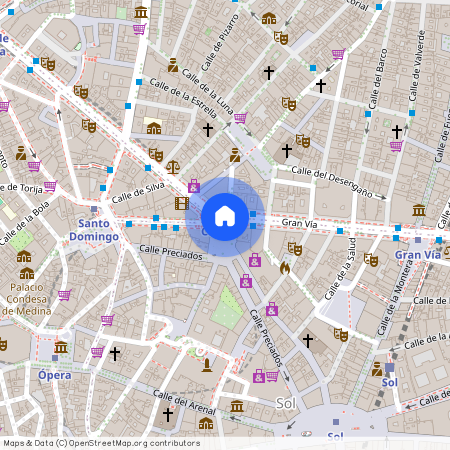Select the museum icon above the Ópera label
This screenshot has width=450, height=450.
(x=61, y=347)
